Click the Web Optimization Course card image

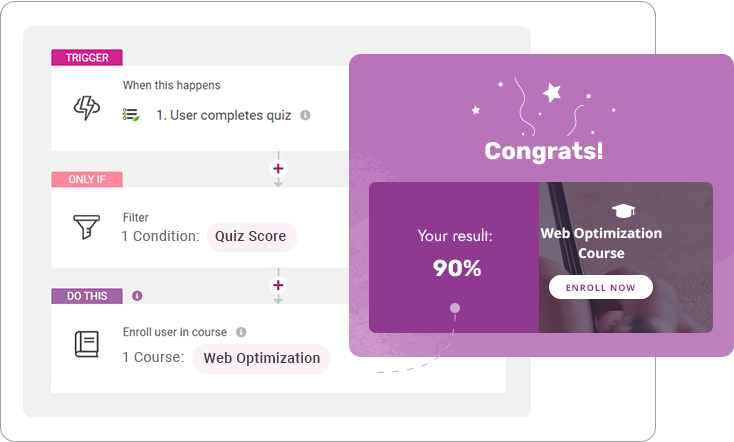coord(626,258)
